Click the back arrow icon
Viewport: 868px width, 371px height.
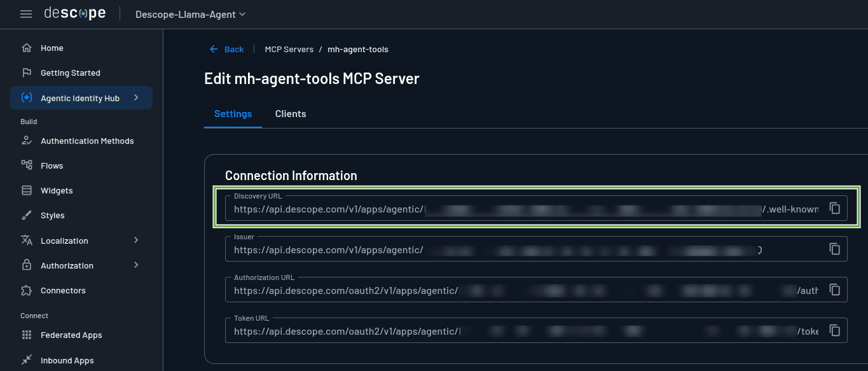pos(214,49)
